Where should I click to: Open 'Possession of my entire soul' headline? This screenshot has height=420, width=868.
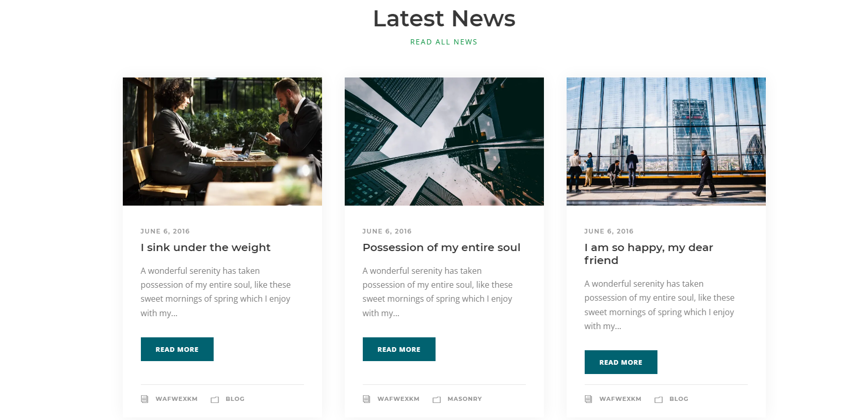(x=441, y=247)
